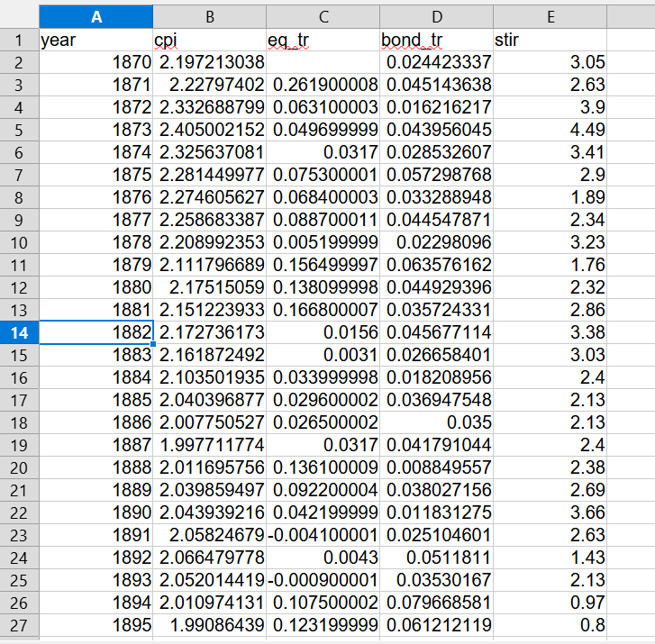Select bond_tr value 0.079668581
Image resolution: width=655 pixels, height=644 pixels.
[437, 603]
